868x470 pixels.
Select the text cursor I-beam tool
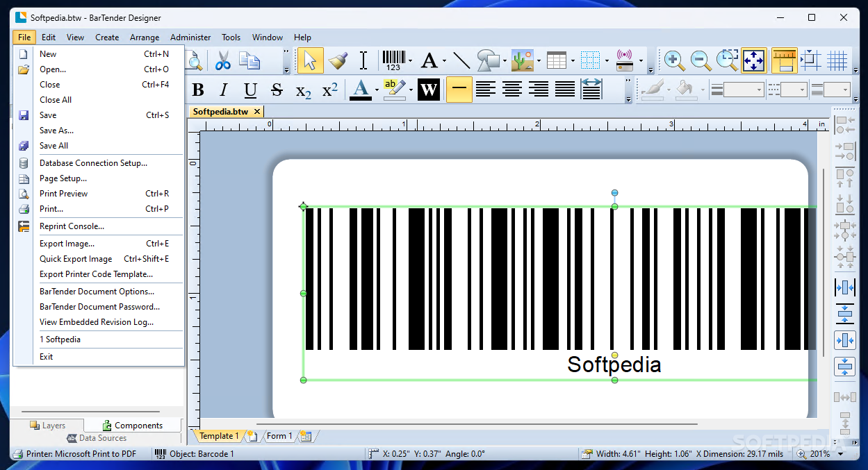(363, 60)
